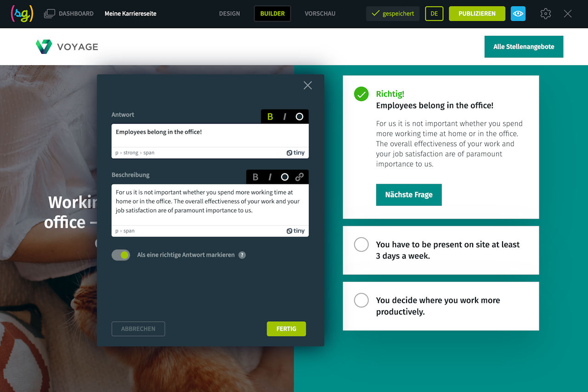Click the Nächste Frage button
Viewport: 588px width, 392px height.
[409, 195]
